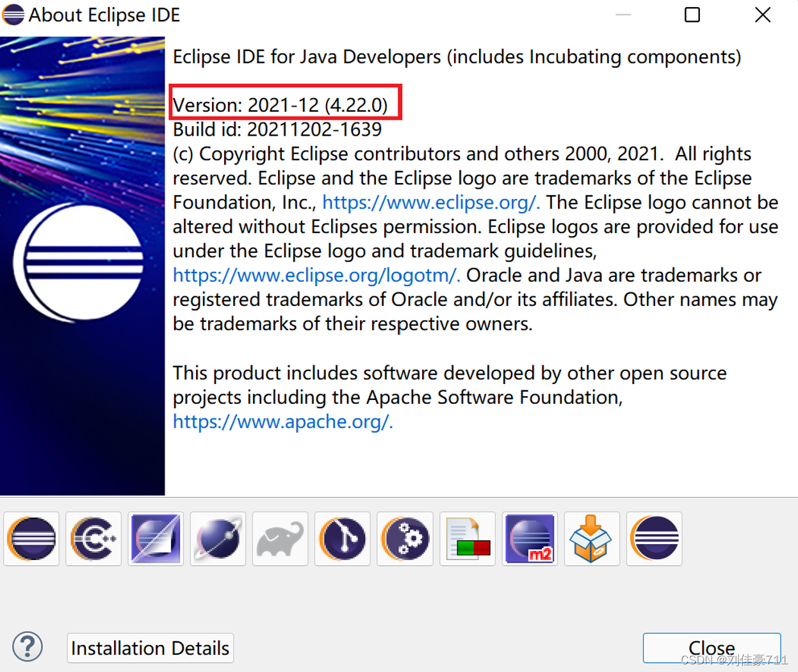Open the document with green-red bar icon
The height and width of the screenshot is (672, 798).
[468, 539]
